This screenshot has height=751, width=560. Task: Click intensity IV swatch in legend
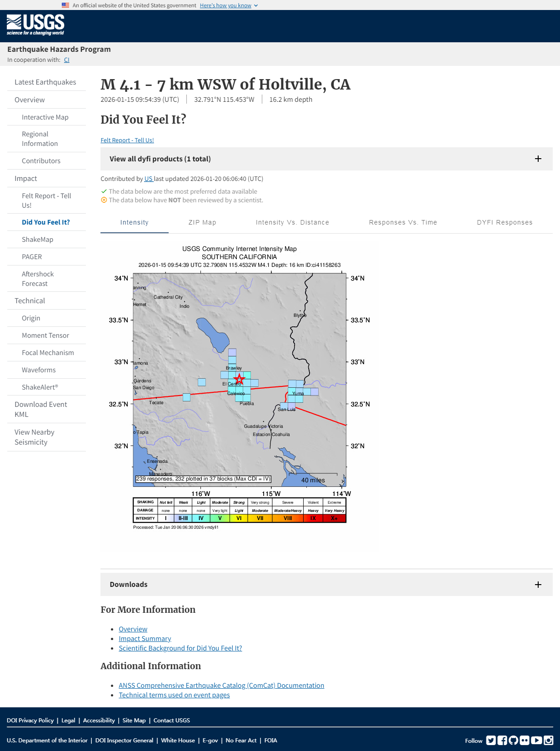point(201,518)
